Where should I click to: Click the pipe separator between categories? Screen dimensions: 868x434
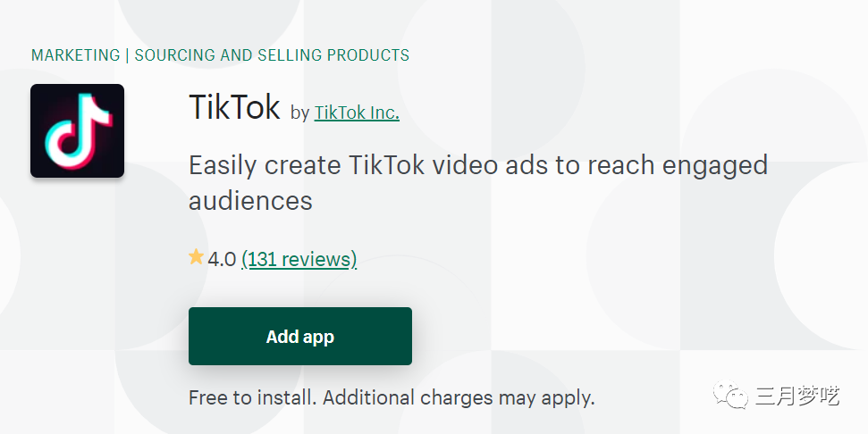tap(127, 55)
